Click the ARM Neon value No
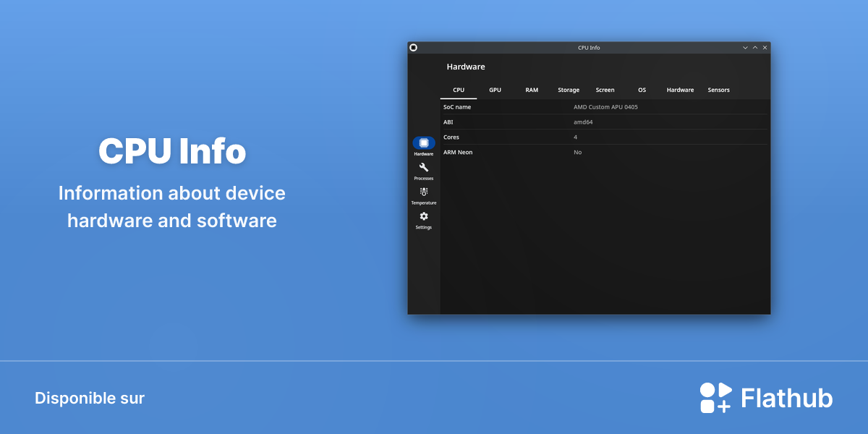Viewport: 868px width, 434px height. 577,152
